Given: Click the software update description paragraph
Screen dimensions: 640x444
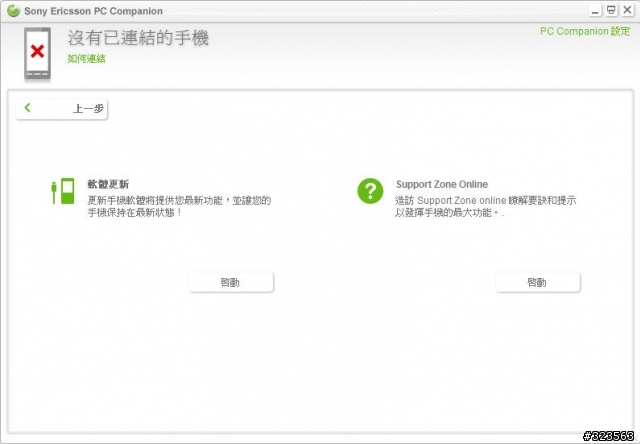Looking at the screenshot, I should click(x=179, y=206).
